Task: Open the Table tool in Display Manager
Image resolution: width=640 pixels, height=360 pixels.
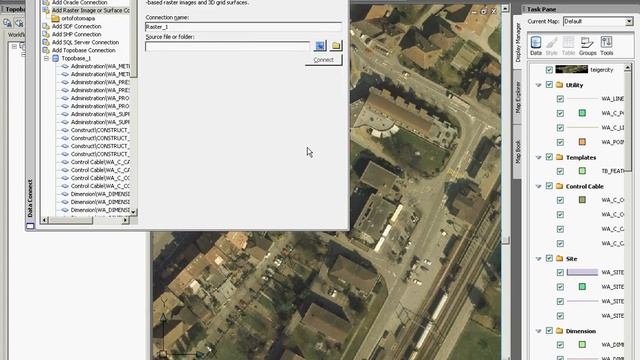Action: [x=568, y=45]
